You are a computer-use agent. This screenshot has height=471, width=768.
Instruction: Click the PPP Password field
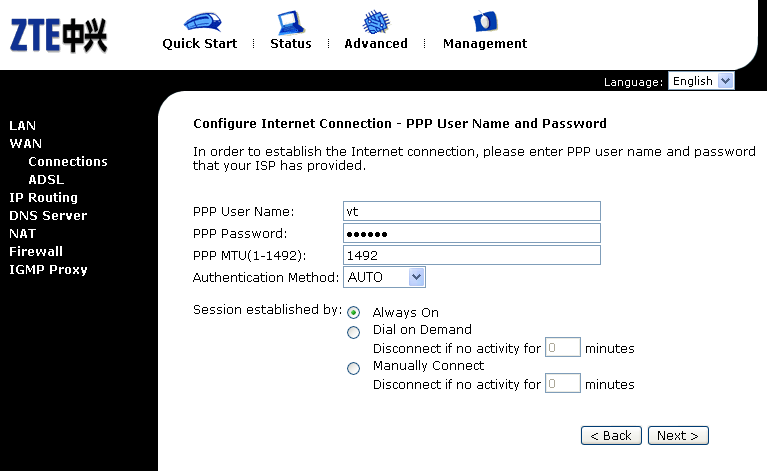coord(472,233)
